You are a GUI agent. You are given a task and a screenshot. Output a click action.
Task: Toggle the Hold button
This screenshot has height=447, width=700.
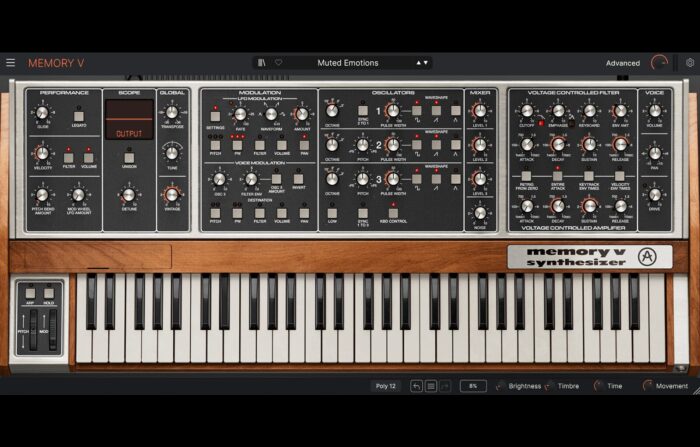click(49, 293)
